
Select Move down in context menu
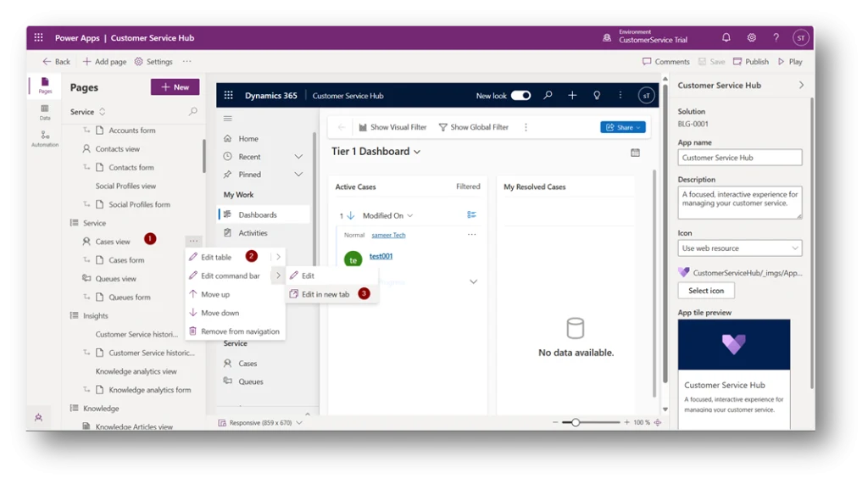point(220,312)
